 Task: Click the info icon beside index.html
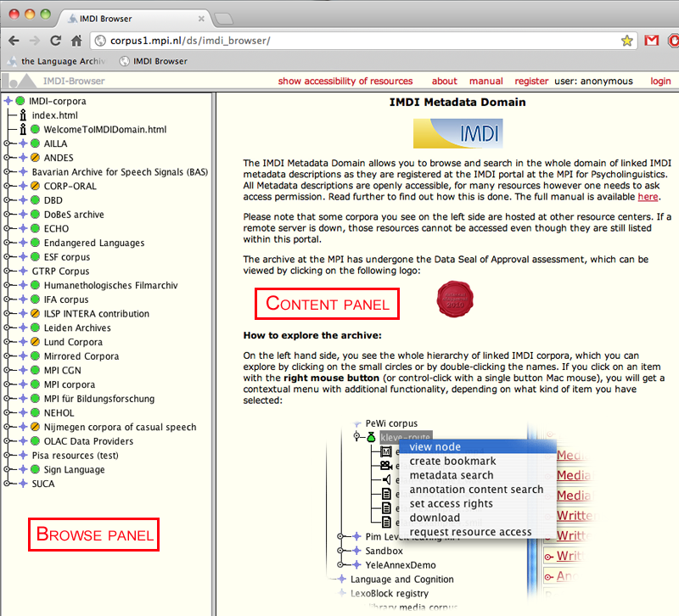coord(23,115)
